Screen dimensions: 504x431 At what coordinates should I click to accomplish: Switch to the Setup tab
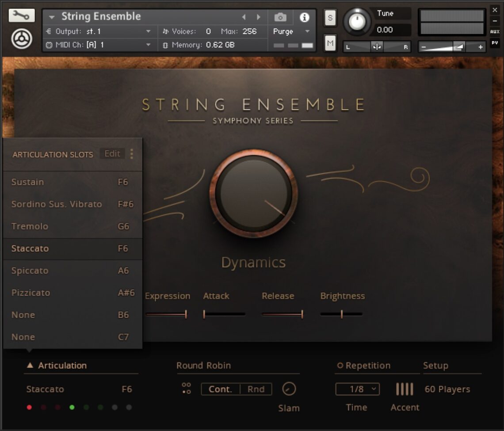tap(435, 366)
